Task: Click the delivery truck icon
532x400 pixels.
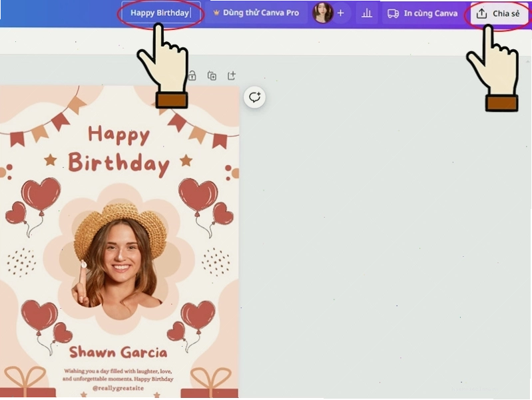Action: pyautogui.click(x=394, y=13)
